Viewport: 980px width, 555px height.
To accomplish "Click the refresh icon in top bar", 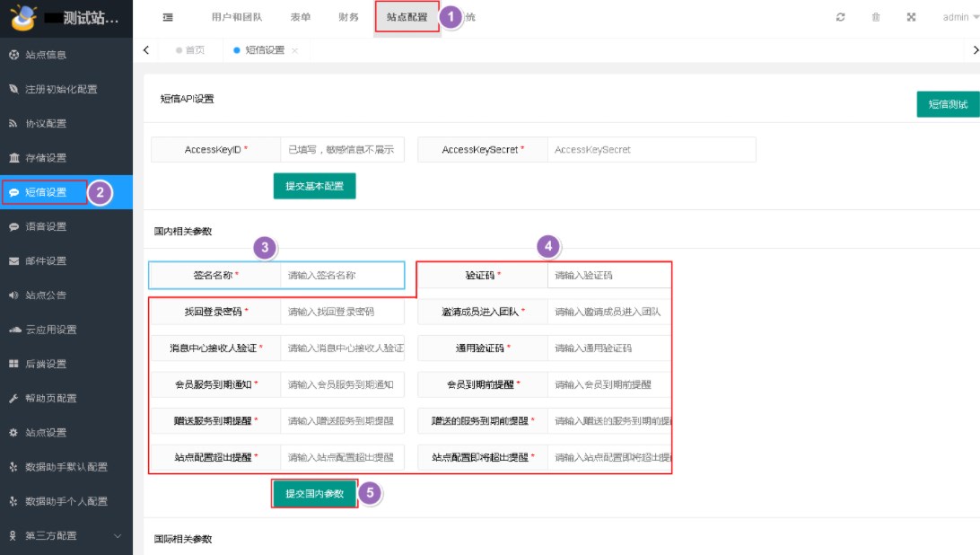I will click(840, 17).
